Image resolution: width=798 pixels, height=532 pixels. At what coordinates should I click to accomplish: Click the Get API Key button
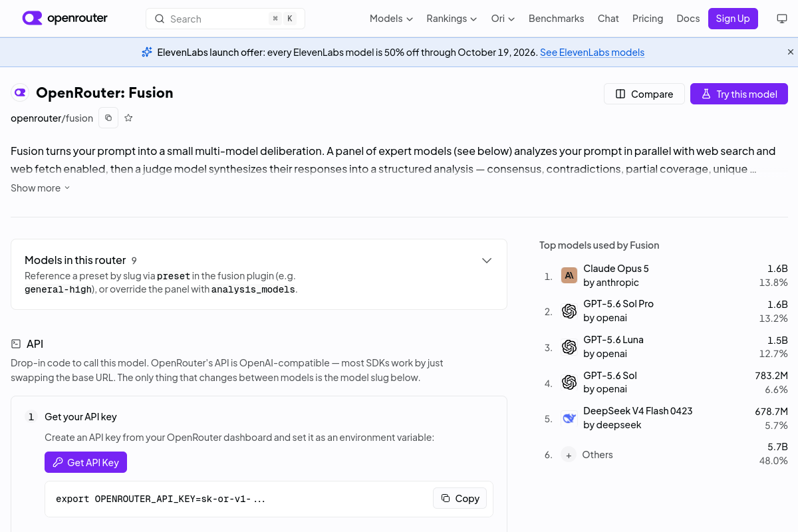[x=86, y=462]
